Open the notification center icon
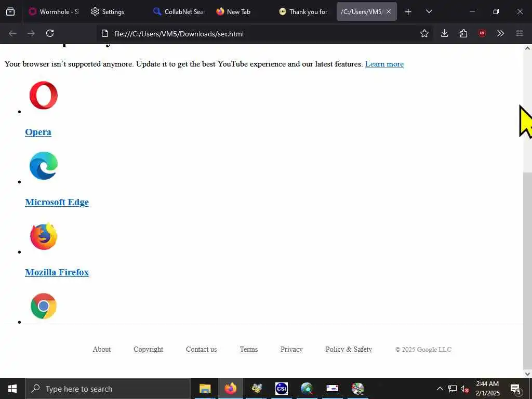Screen dimensions: 532x399 click(x=516, y=389)
